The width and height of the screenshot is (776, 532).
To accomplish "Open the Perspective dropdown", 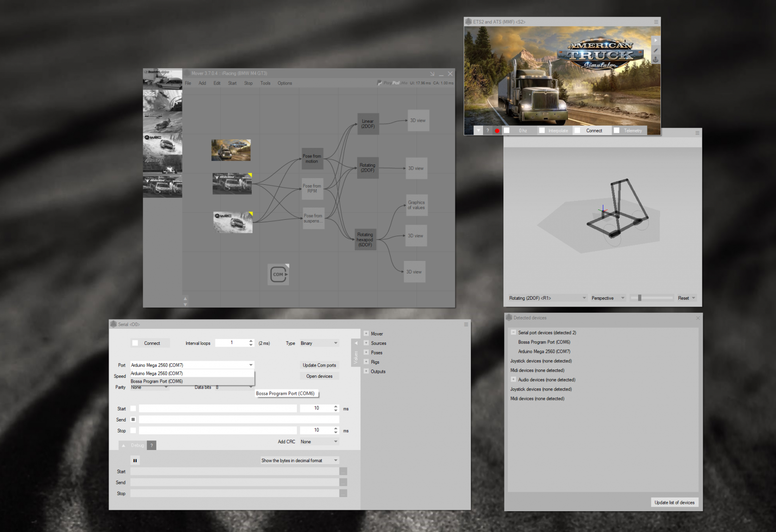I will click(x=608, y=298).
